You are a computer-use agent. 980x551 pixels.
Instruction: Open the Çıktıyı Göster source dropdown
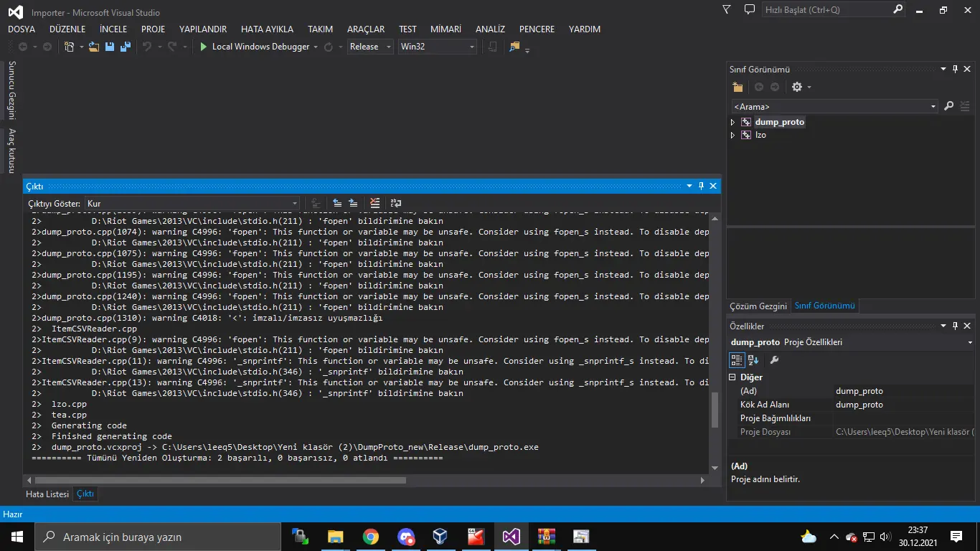coord(192,204)
